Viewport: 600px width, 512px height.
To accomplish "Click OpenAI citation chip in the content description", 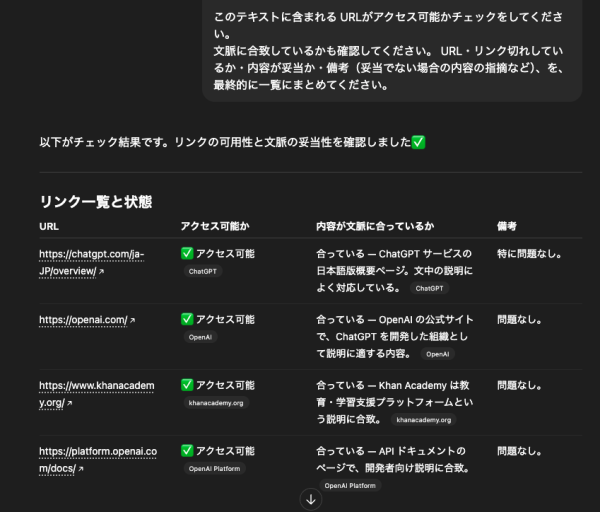I will tap(437, 354).
